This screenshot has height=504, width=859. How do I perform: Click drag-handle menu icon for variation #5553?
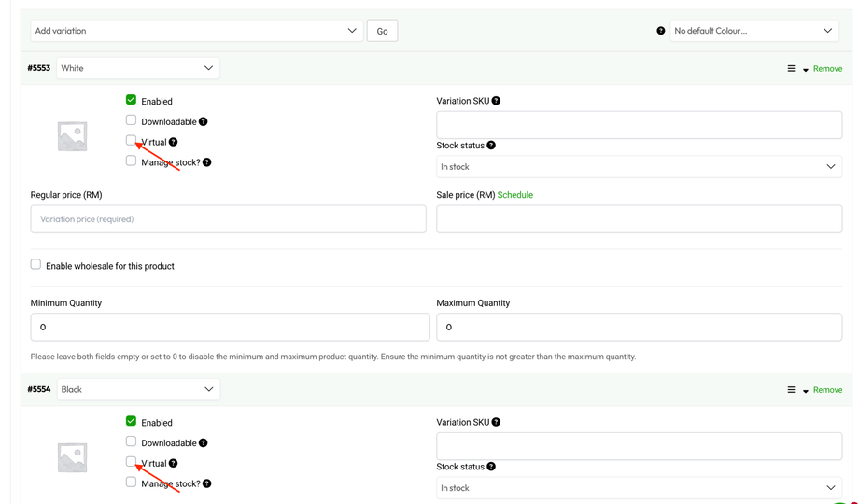[791, 69]
